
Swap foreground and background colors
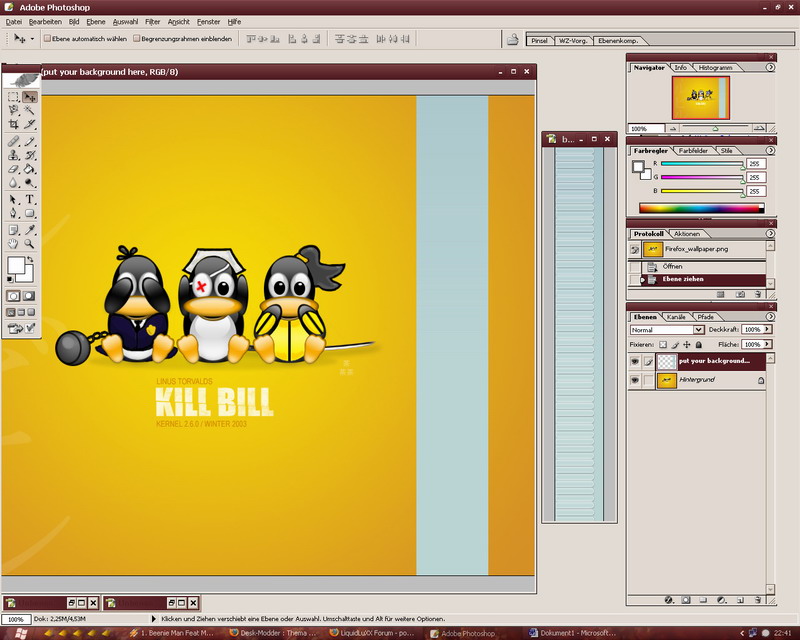30,260
